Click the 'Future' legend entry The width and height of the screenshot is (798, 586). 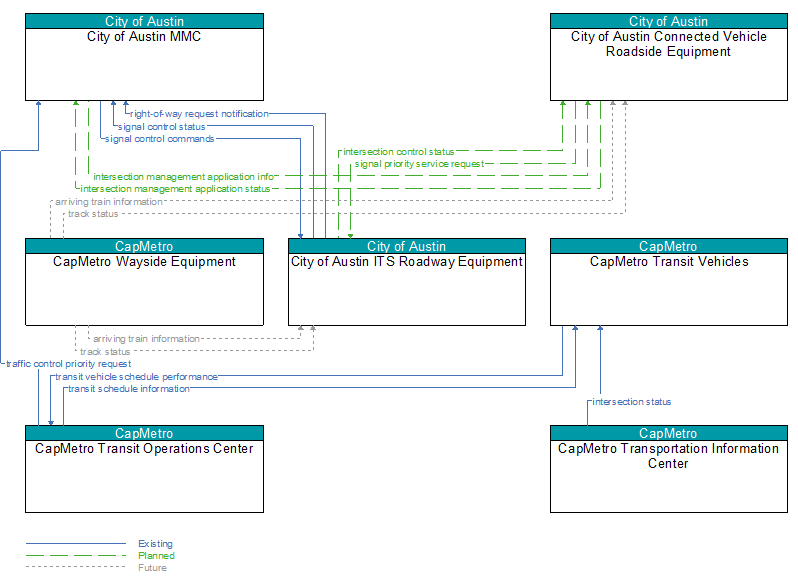(x=152, y=568)
